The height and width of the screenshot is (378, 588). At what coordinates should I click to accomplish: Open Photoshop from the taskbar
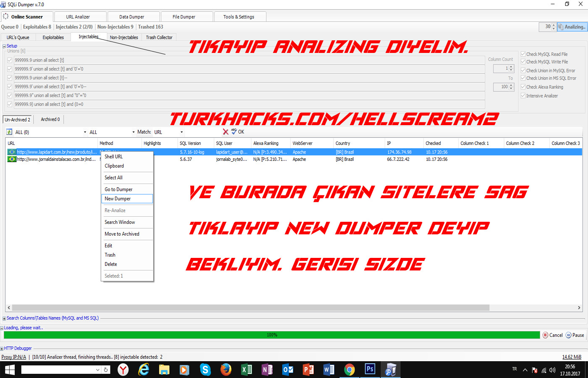pos(370,369)
